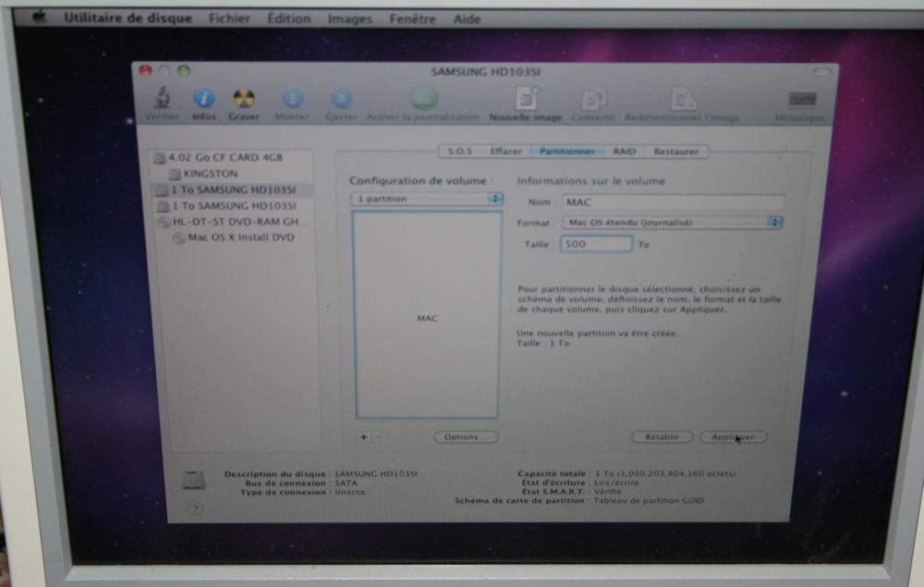Click the Éjecter toolbar icon

(x=341, y=98)
